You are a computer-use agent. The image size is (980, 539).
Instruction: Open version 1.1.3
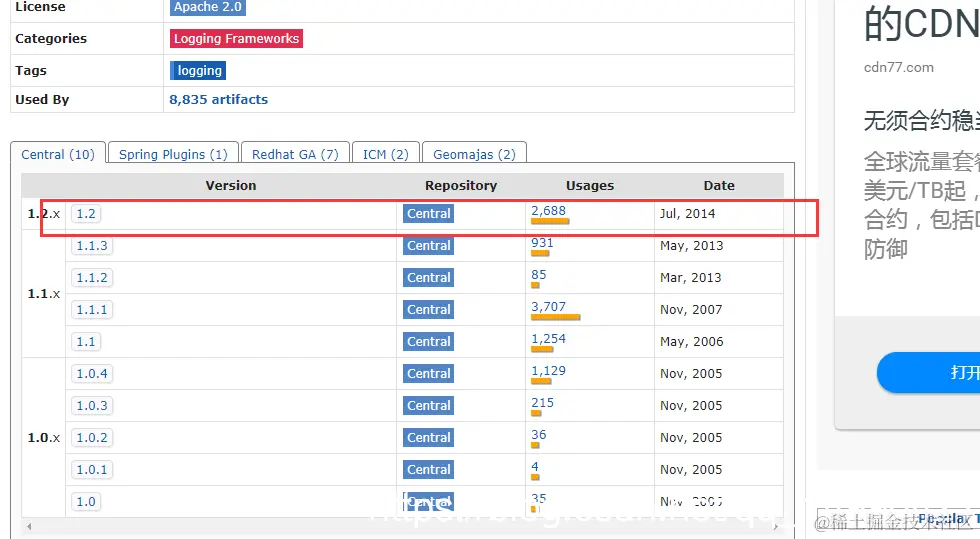pyautogui.click(x=92, y=246)
